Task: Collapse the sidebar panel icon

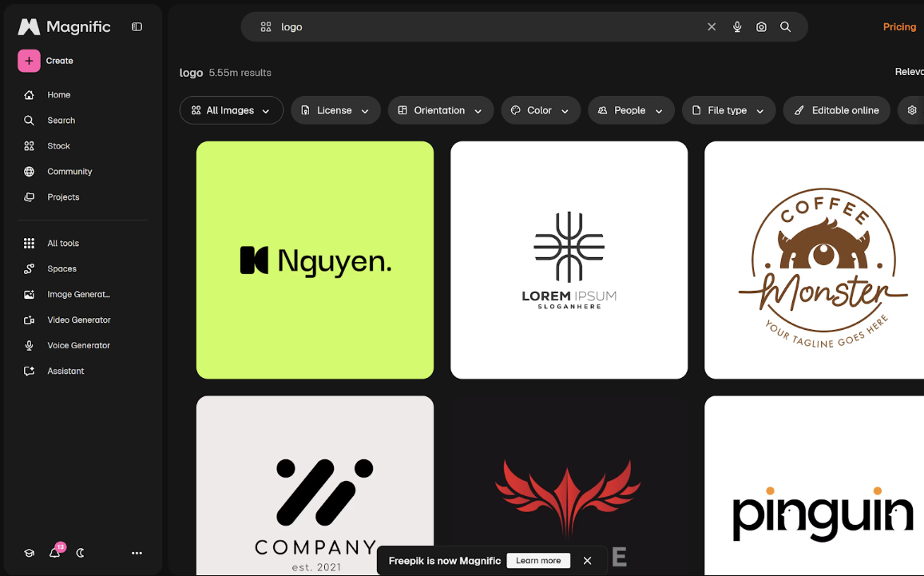Action: click(x=137, y=26)
